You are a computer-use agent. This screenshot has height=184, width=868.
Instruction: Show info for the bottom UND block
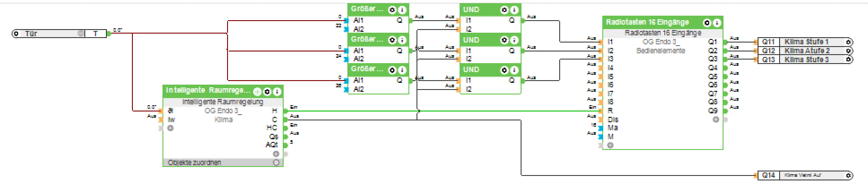click(x=514, y=70)
